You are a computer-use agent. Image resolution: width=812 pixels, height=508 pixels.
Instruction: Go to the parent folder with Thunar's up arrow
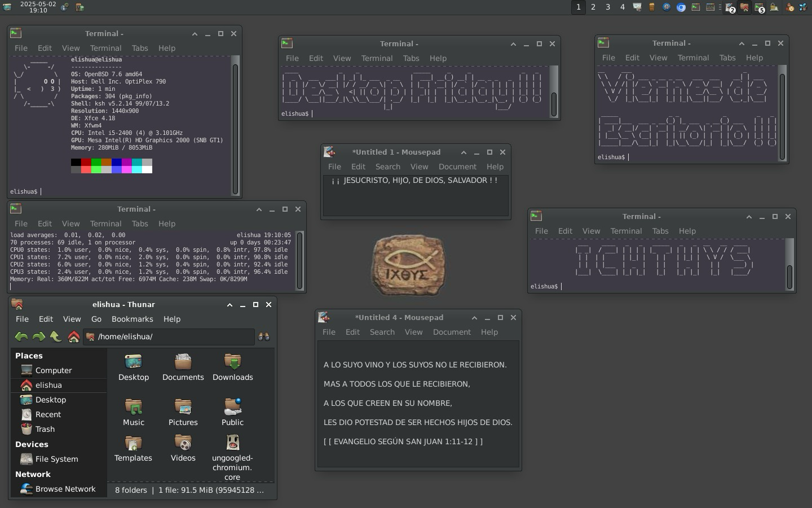click(x=55, y=336)
